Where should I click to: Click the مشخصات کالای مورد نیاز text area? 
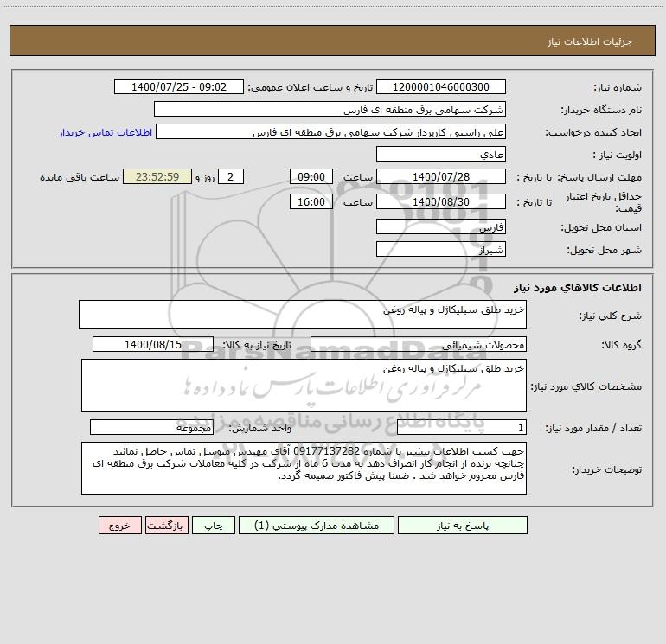click(304, 386)
